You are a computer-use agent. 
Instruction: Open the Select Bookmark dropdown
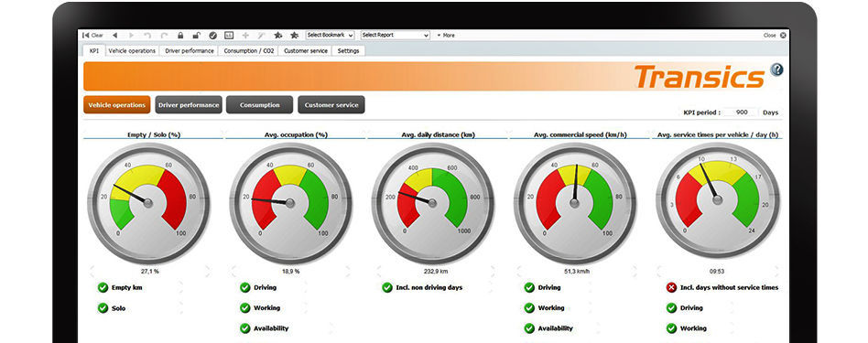pos(330,35)
